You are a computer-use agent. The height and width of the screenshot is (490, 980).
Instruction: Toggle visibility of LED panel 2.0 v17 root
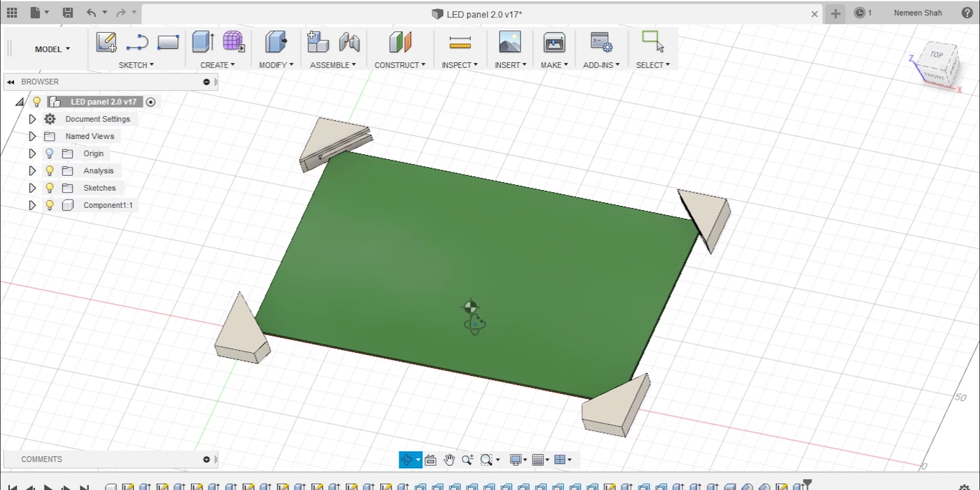37,102
